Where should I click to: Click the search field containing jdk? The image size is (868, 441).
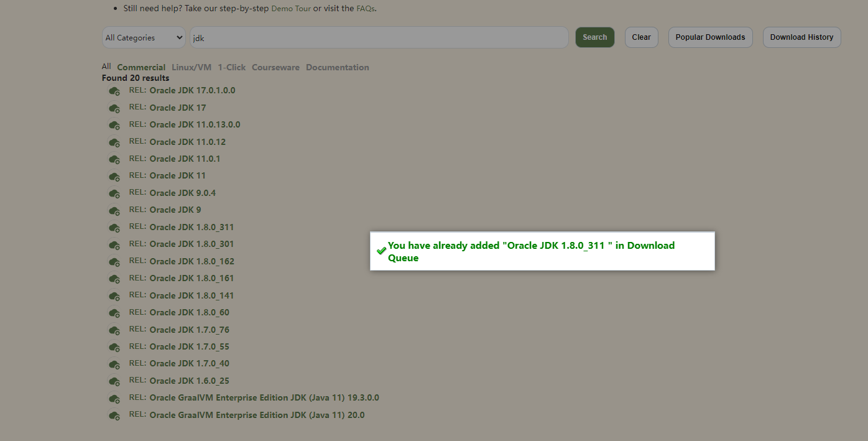point(379,37)
